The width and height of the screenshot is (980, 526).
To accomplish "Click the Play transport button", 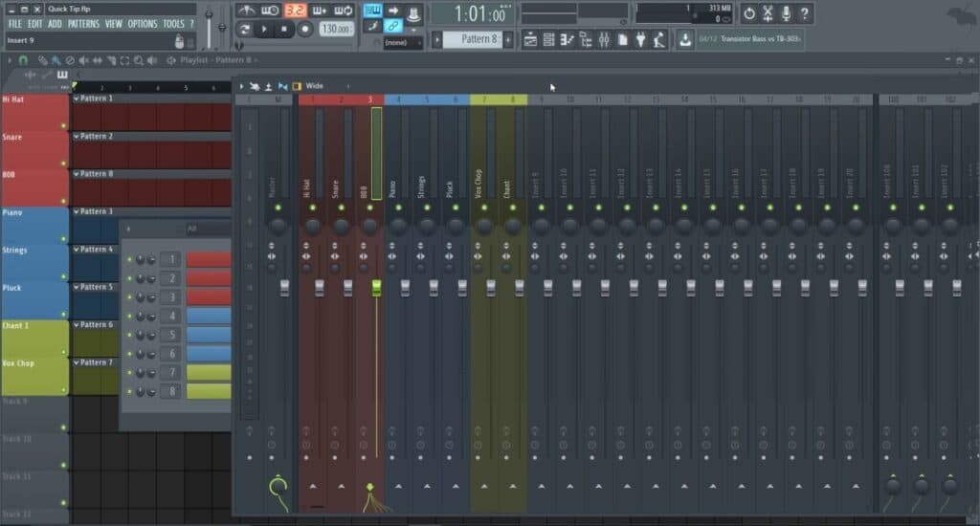I will (264, 29).
